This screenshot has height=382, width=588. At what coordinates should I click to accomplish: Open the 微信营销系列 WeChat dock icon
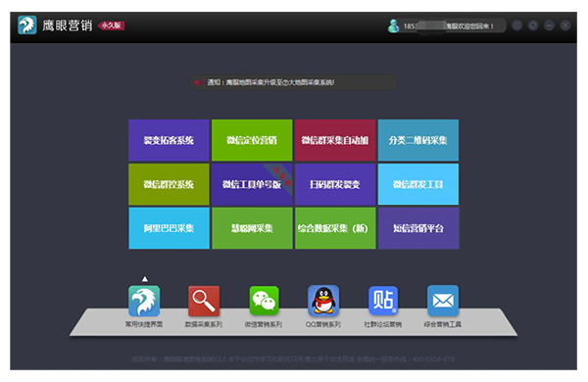pos(264,301)
